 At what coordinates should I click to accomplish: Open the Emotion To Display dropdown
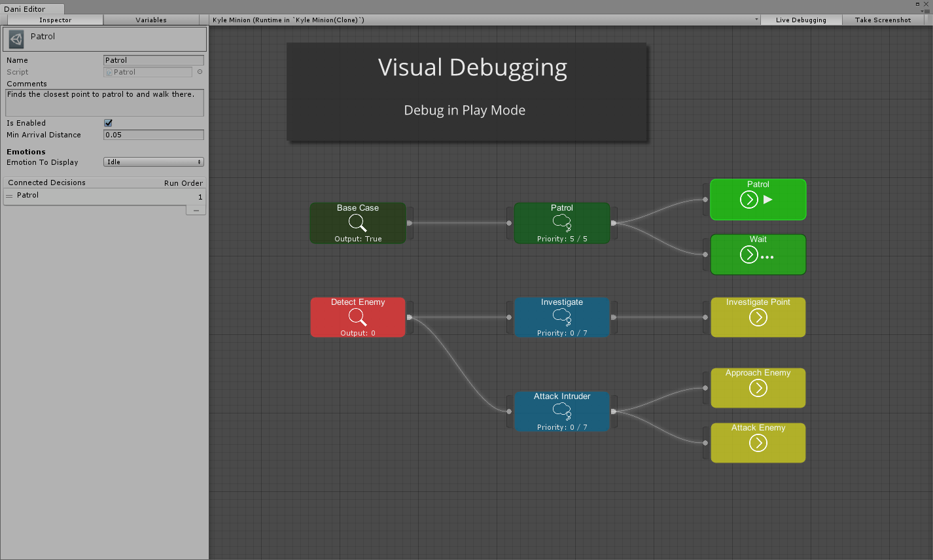tap(154, 162)
